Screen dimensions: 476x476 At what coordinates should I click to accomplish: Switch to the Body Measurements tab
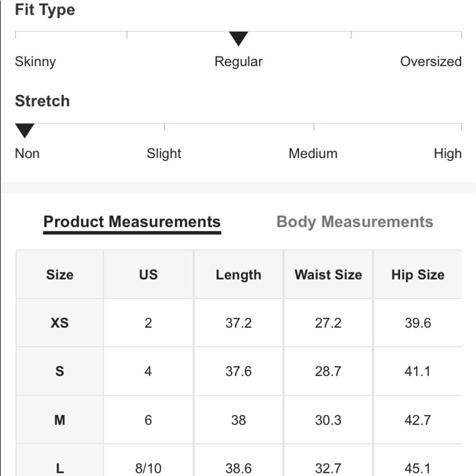coord(355,222)
